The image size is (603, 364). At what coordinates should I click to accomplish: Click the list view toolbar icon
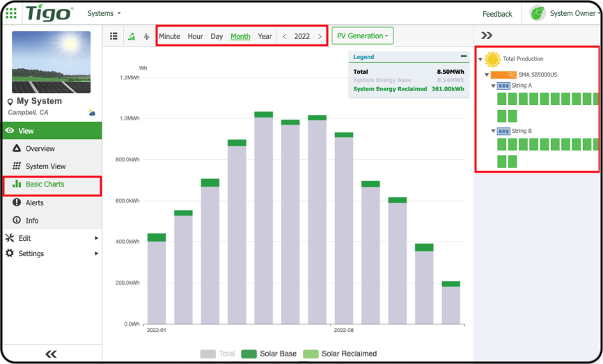[x=113, y=36]
